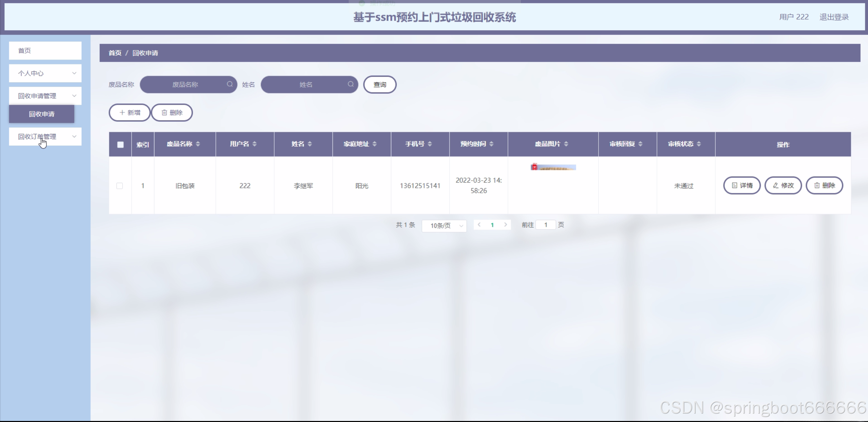Sort table by 手机号 column

tap(430, 144)
